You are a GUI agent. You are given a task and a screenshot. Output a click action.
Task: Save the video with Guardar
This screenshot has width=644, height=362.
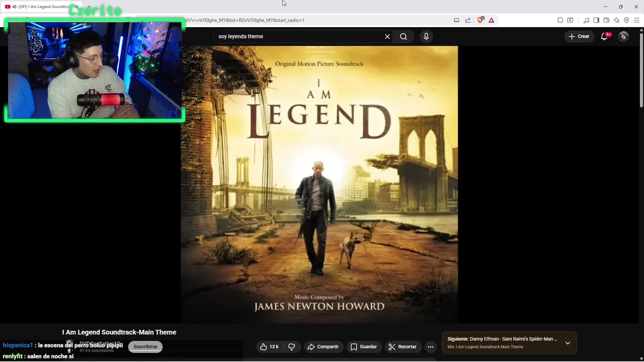[364, 346]
